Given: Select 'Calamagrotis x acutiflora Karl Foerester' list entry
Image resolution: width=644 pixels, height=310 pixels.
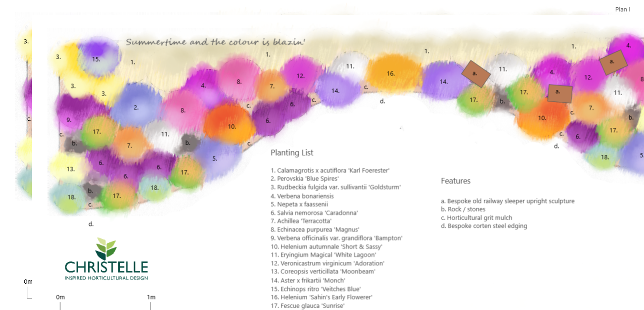Looking at the screenshot, I should pos(331,171).
